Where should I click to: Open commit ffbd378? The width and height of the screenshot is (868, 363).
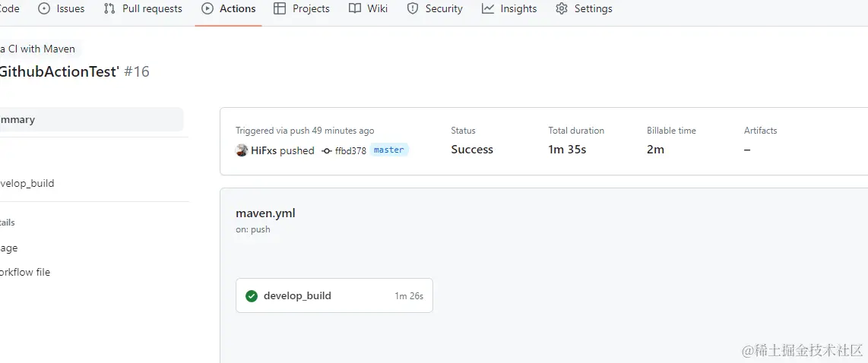coord(350,150)
